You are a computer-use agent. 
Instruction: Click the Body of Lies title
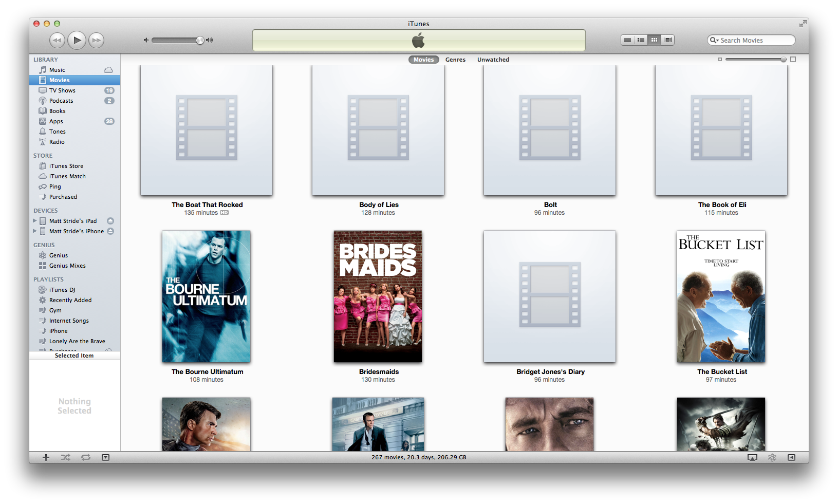click(x=379, y=204)
